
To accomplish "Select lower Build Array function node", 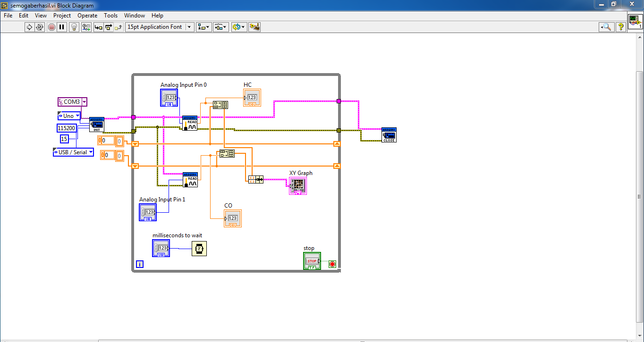I will [227, 153].
